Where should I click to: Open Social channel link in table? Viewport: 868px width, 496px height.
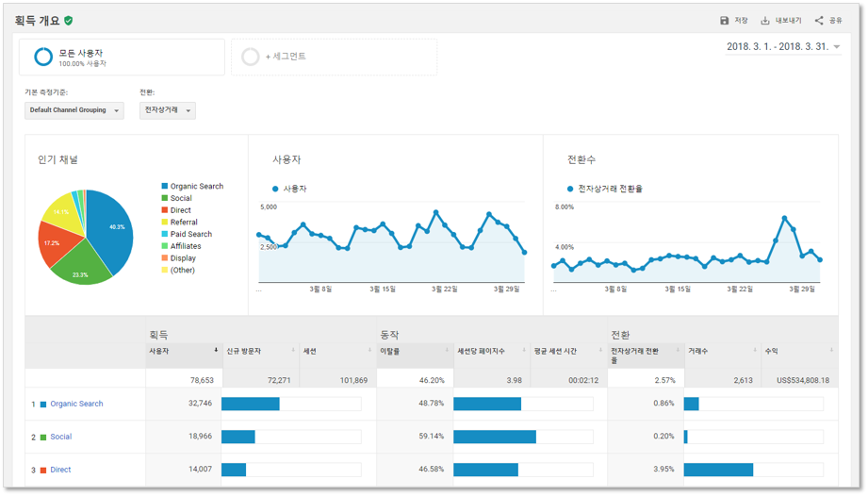tap(61, 437)
